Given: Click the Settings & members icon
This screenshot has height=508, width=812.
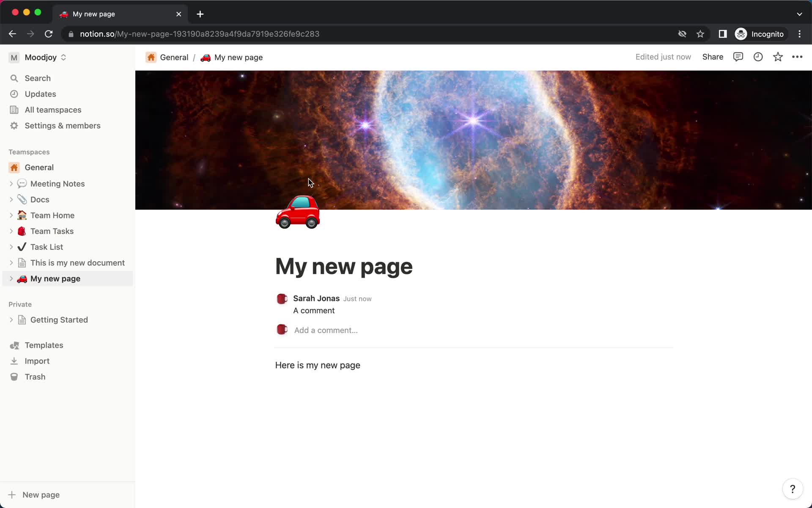Looking at the screenshot, I should click(15, 125).
